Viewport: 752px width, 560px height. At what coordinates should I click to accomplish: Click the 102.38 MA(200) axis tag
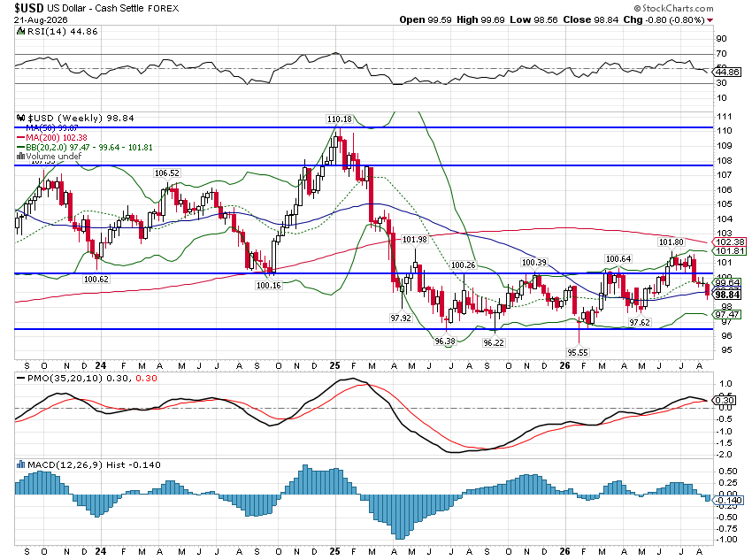[730, 242]
